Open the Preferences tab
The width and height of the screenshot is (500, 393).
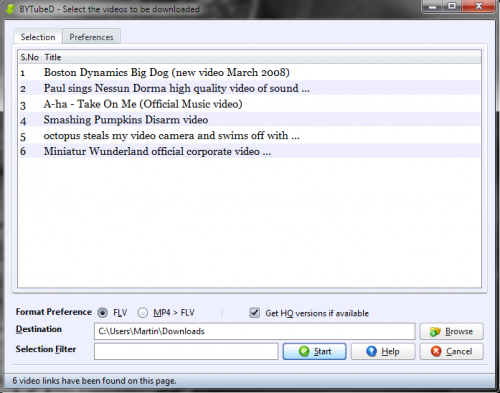click(x=91, y=37)
